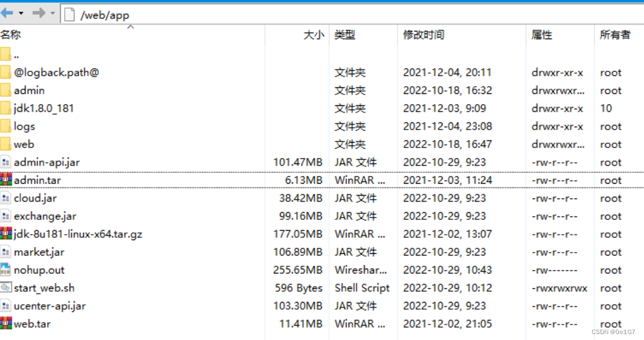Click the '2021-12-04, 23:08' modified time
Screen dimensions: 644x340
[448, 127]
